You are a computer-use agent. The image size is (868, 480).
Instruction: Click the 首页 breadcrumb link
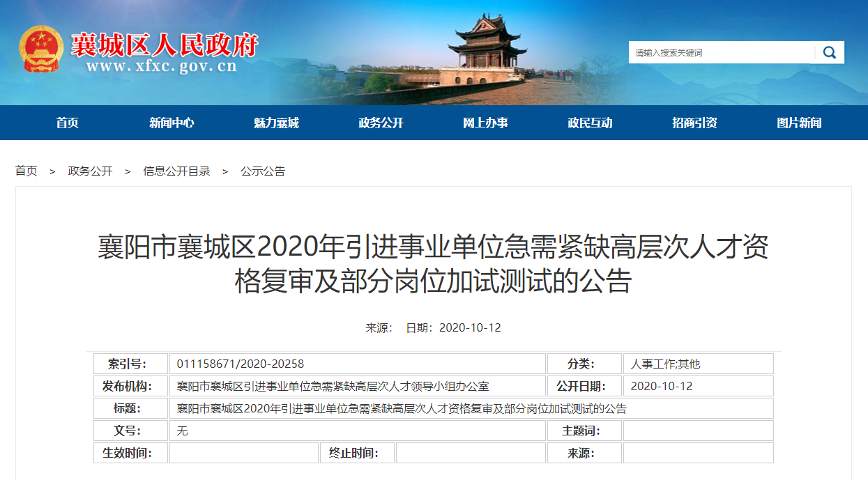26,171
